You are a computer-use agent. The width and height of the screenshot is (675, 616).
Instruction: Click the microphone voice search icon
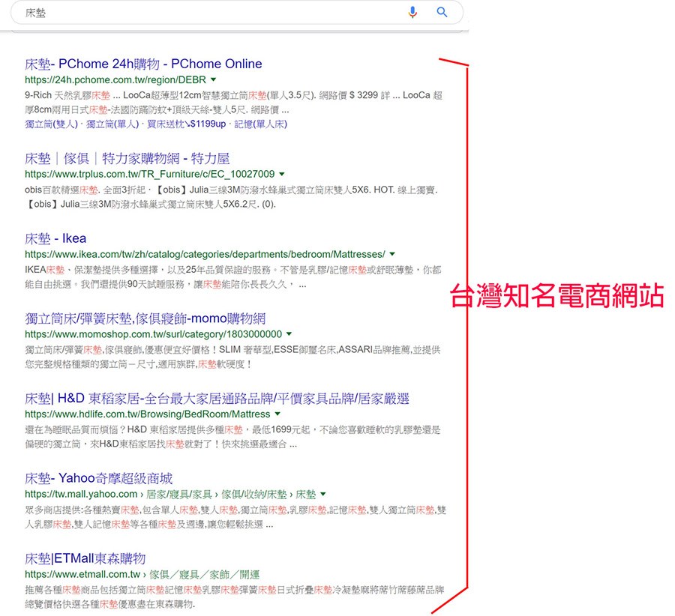tap(412, 12)
